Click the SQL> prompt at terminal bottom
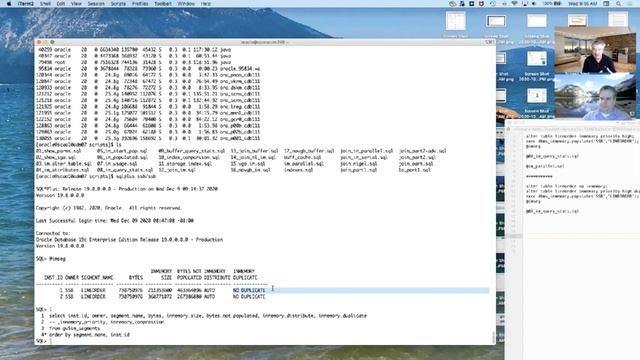The image size is (640, 360). 40,341
